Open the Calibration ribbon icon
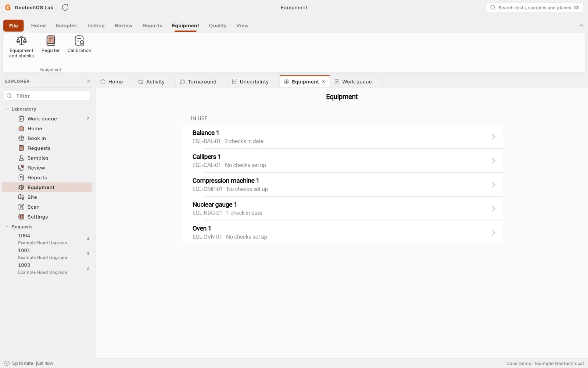588x368 pixels. (x=79, y=44)
